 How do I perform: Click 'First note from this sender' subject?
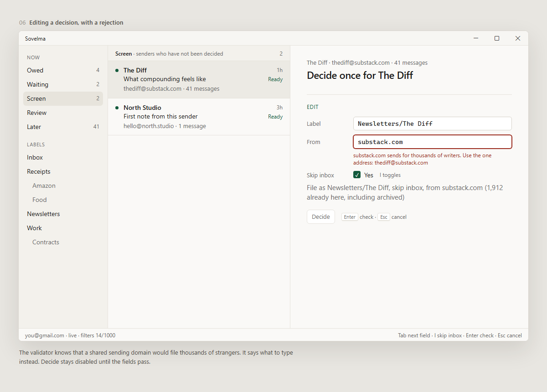coord(160,116)
